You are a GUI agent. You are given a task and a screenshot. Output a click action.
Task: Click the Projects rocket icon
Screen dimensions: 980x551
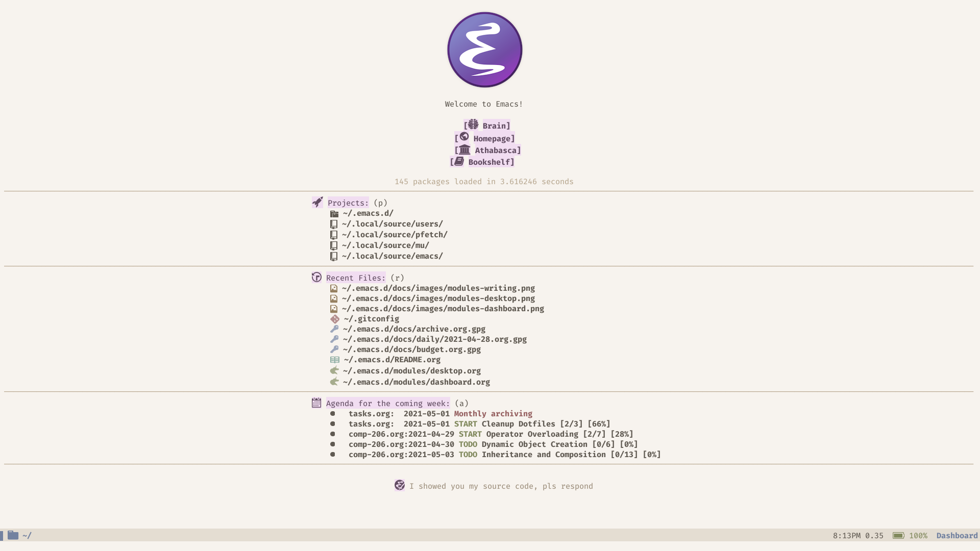point(317,202)
